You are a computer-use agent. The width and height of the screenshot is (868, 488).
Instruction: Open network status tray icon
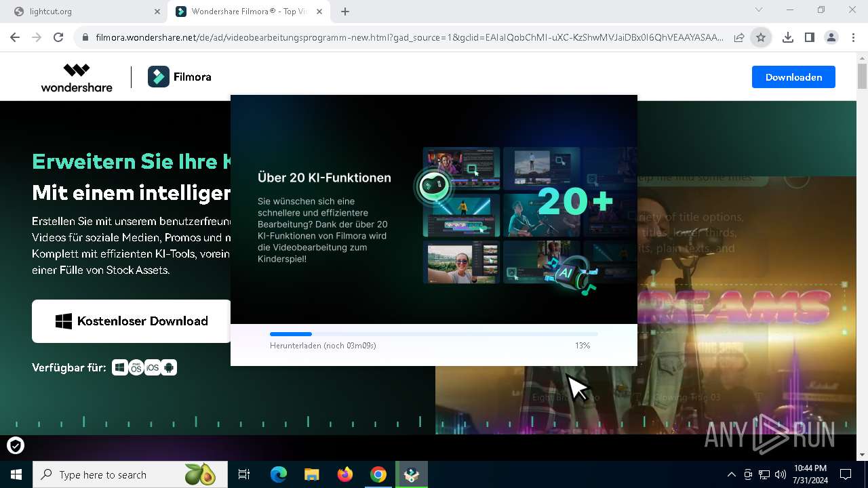[x=764, y=474]
